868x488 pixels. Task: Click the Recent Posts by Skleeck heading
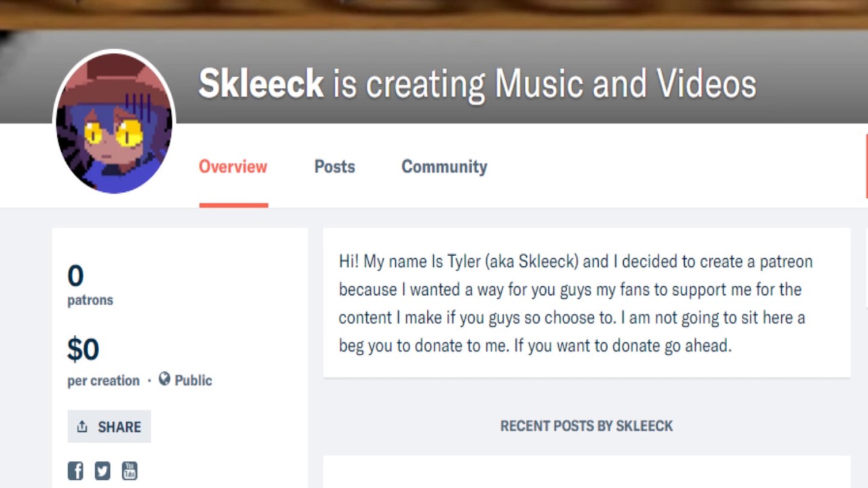click(587, 426)
